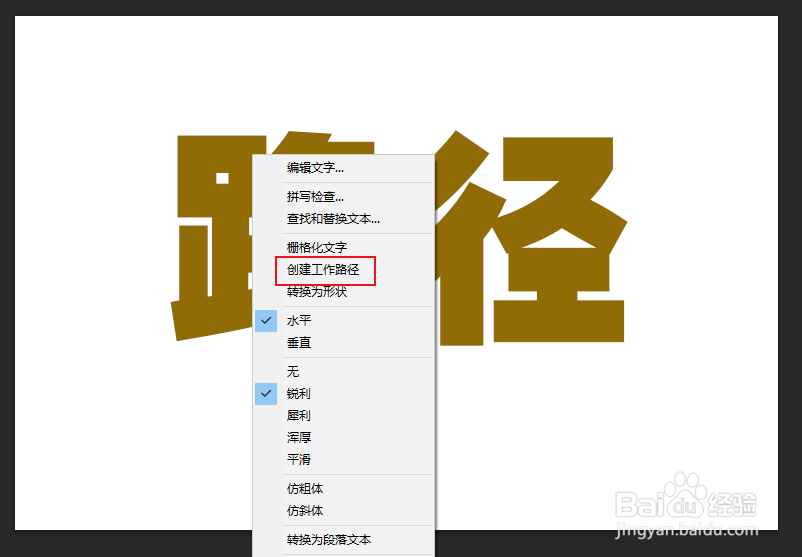Set anti-aliasing to 无

[x=344, y=371]
